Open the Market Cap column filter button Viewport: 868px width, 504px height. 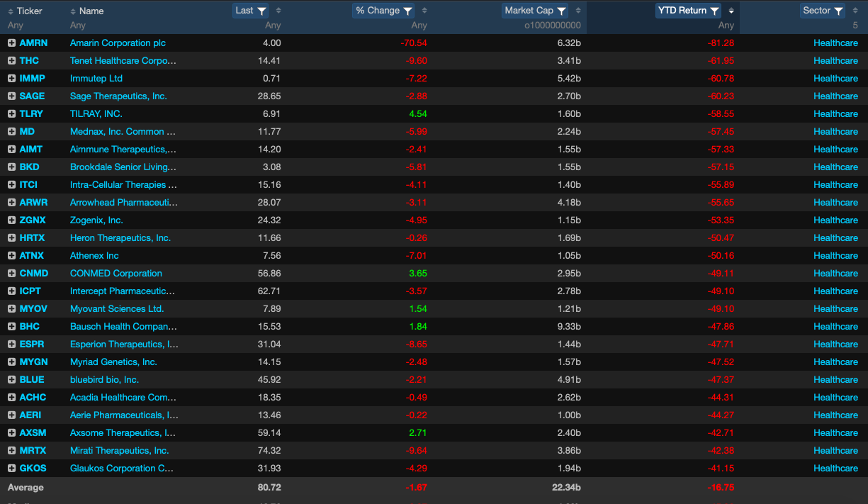[x=535, y=11]
